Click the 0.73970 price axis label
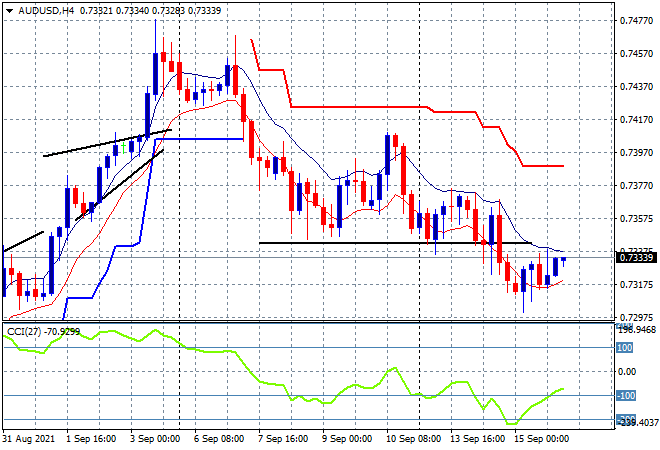 tap(636, 152)
